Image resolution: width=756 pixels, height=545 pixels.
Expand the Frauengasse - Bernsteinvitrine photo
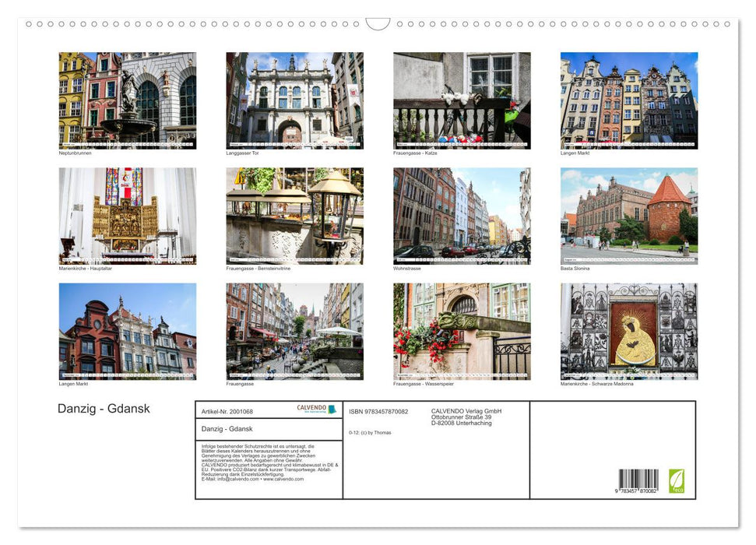coord(294,213)
